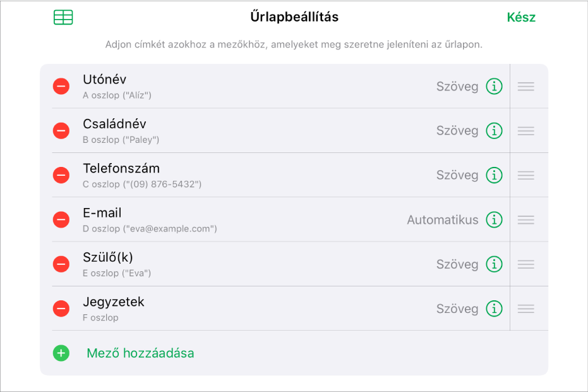
Task: Delete the Családnév field
Action: (x=61, y=131)
